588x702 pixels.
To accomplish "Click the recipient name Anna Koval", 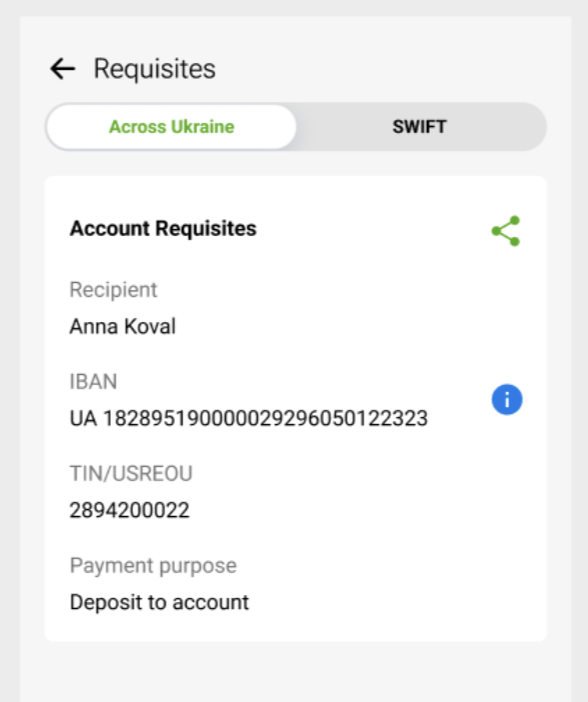I will (x=123, y=326).
